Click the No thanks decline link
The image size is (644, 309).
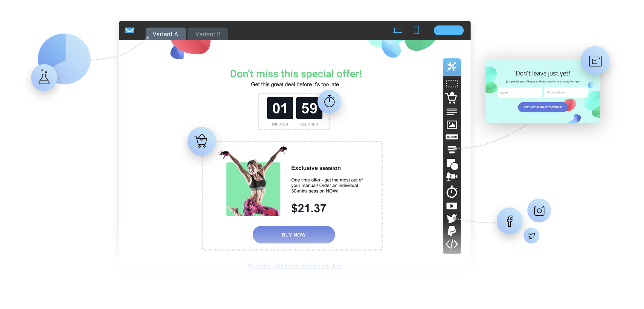click(x=295, y=266)
